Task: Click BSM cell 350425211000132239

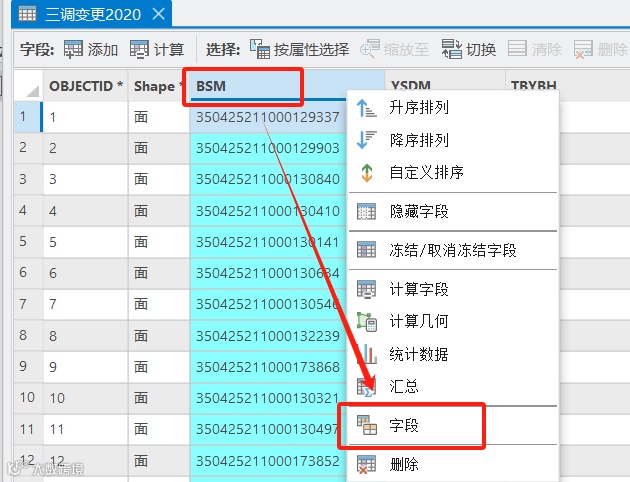Action: coord(268,335)
